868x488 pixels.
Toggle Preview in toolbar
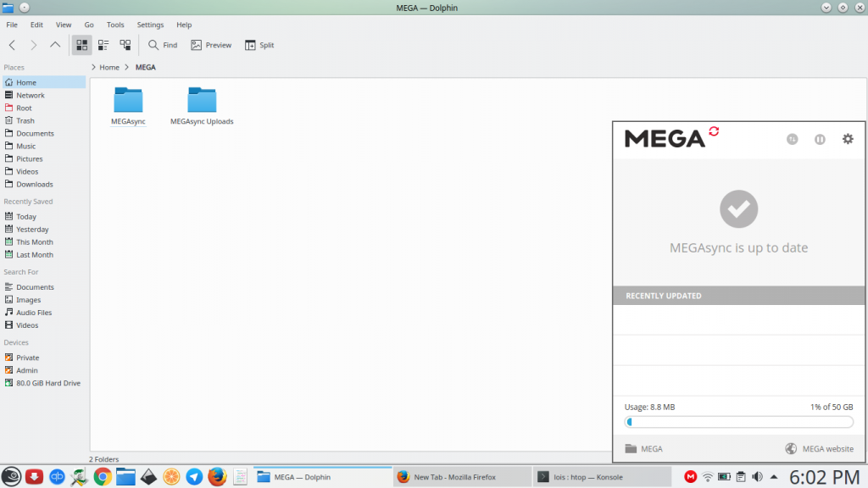point(211,45)
